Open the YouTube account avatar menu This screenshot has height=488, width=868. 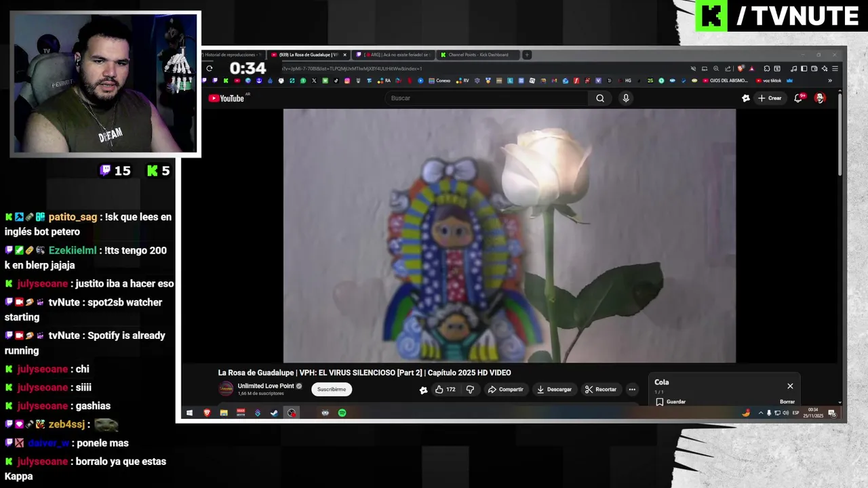tap(820, 98)
